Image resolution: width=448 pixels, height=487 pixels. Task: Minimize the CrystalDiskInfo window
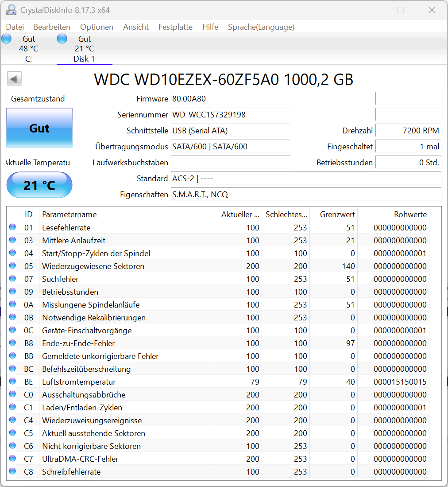pyautogui.click(x=370, y=10)
